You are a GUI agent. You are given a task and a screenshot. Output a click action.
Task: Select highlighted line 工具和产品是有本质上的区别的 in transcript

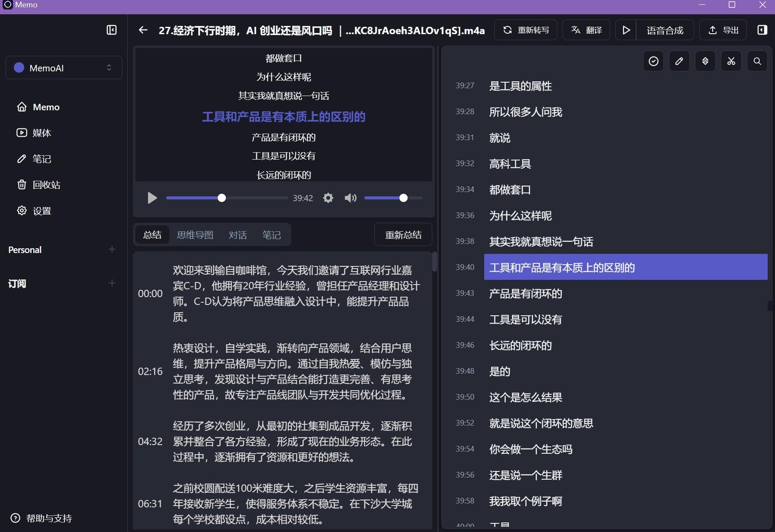(x=626, y=267)
